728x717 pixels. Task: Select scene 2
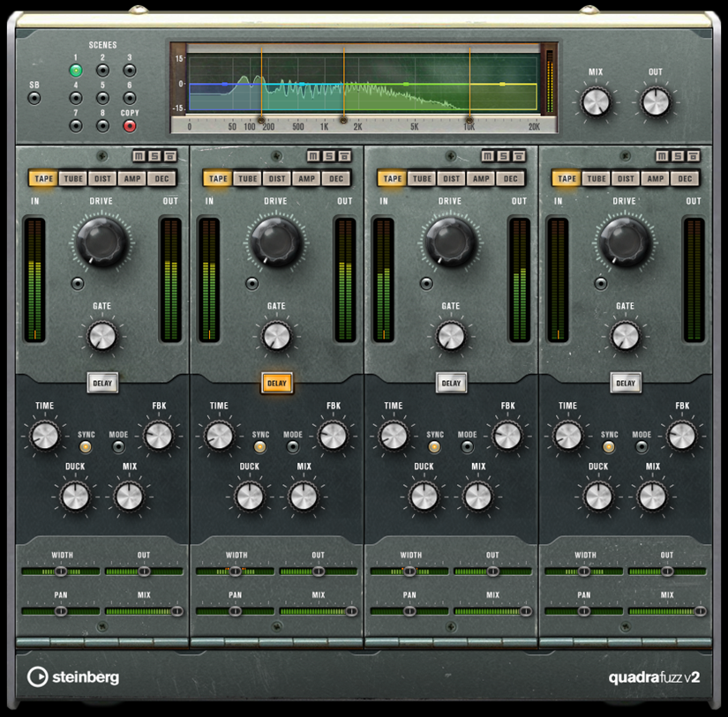tap(102, 71)
